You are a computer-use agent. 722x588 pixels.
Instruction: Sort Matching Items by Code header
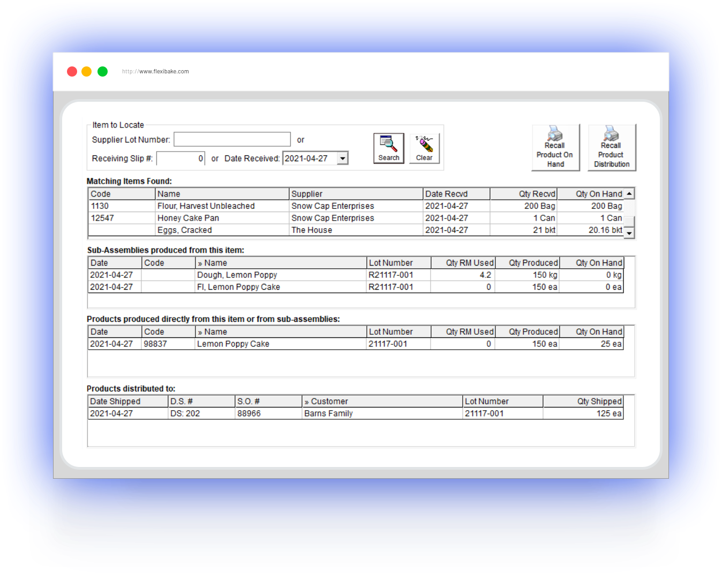[122, 194]
